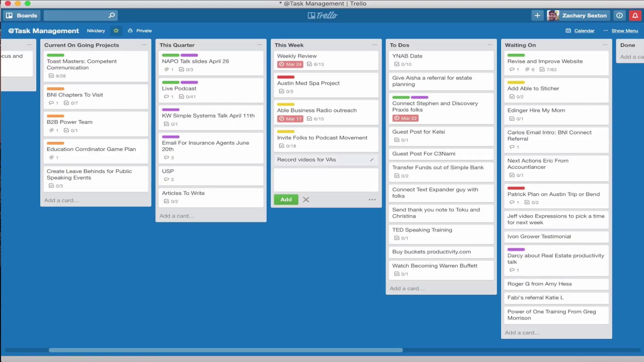644x362 pixels.
Task: Click green label on Toast Masters card
Action: [55, 55]
